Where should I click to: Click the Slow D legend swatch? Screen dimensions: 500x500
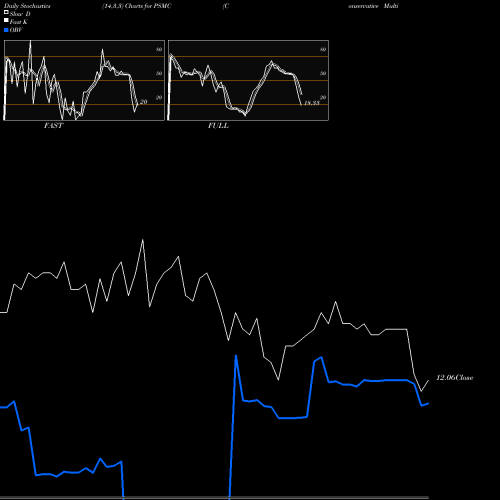(x=6, y=12)
